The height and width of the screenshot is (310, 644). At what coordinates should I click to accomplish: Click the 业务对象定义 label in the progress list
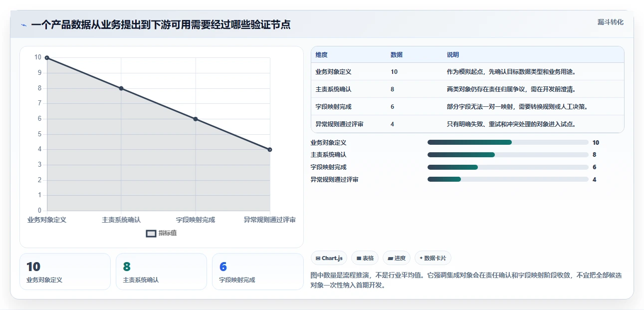(x=328, y=143)
